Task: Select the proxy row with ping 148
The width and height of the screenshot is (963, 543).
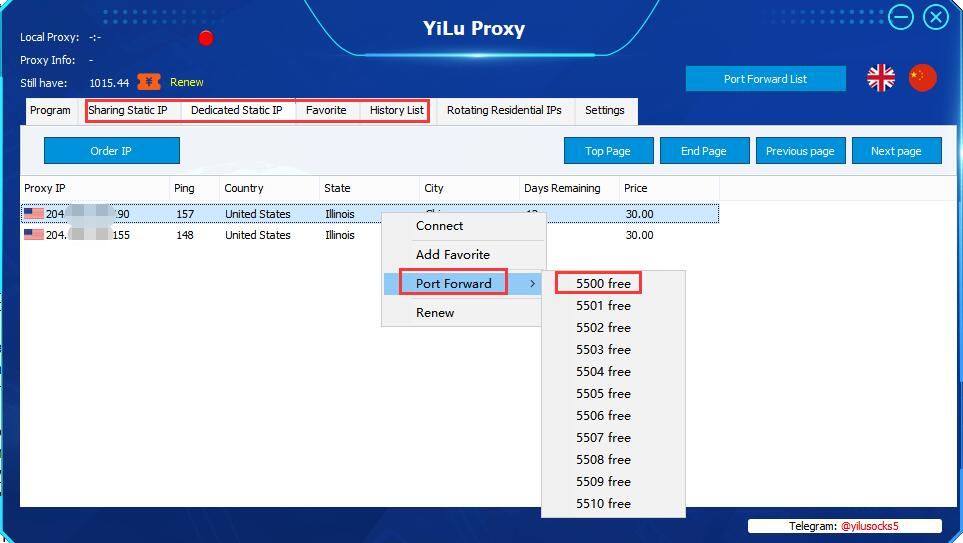Action: click(x=370, y=235)
